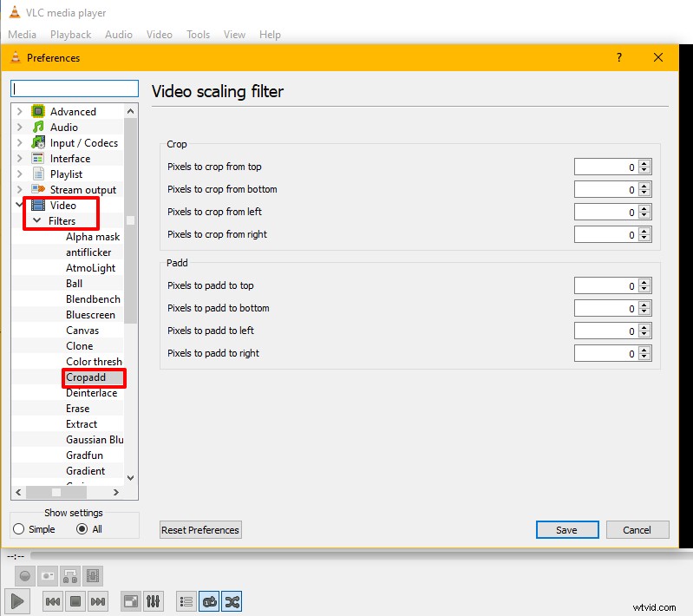Click the Play button in VLC controls
Screen dimensions: 693x616
[17, 601]
